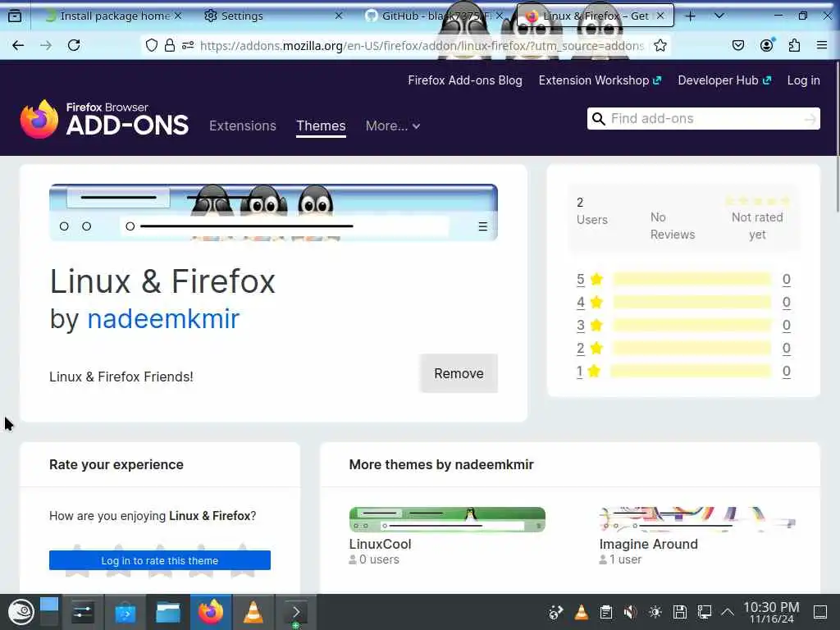Image resolution: width=840 pixels, height=630 pixels.
Task: Open System Settings from the taskbar
Action: point(83,612)
